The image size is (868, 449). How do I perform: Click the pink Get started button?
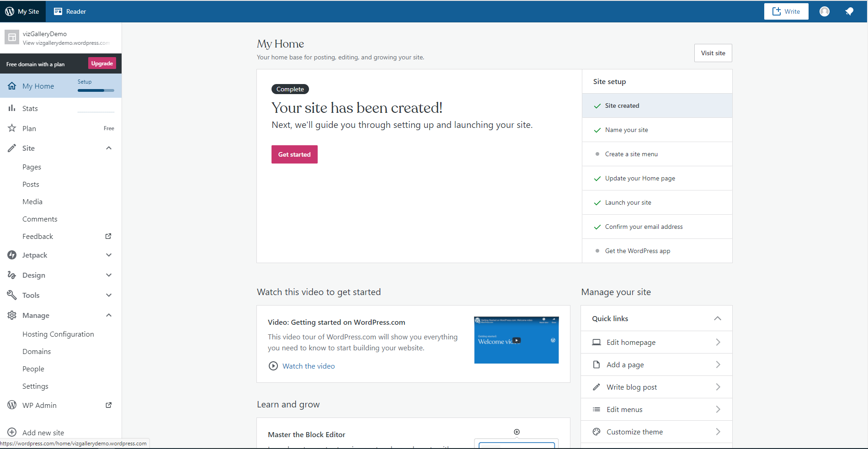click(x=294, y=154)
